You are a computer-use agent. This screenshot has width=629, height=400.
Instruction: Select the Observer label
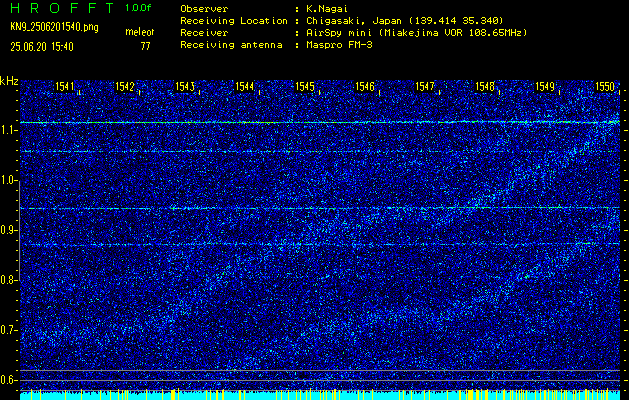pos(204,9)
